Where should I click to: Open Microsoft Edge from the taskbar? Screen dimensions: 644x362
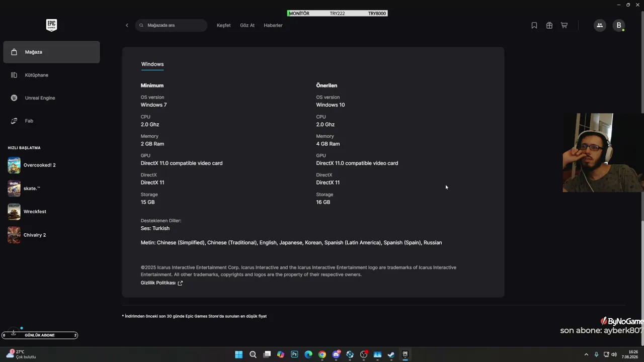[x=308, y=354]
